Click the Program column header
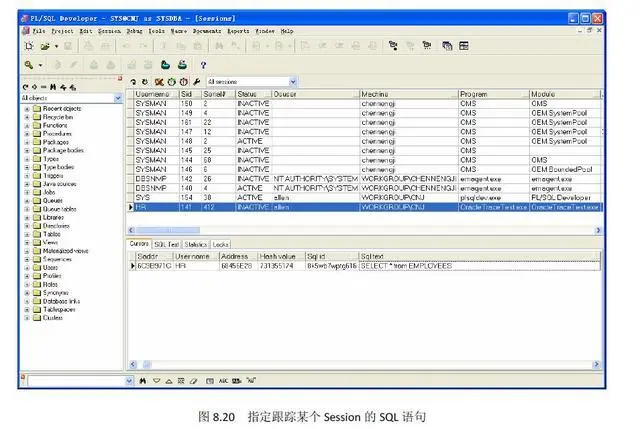This screenshot has height=429, width=640. pyautogui.click(x=493, y=94)
